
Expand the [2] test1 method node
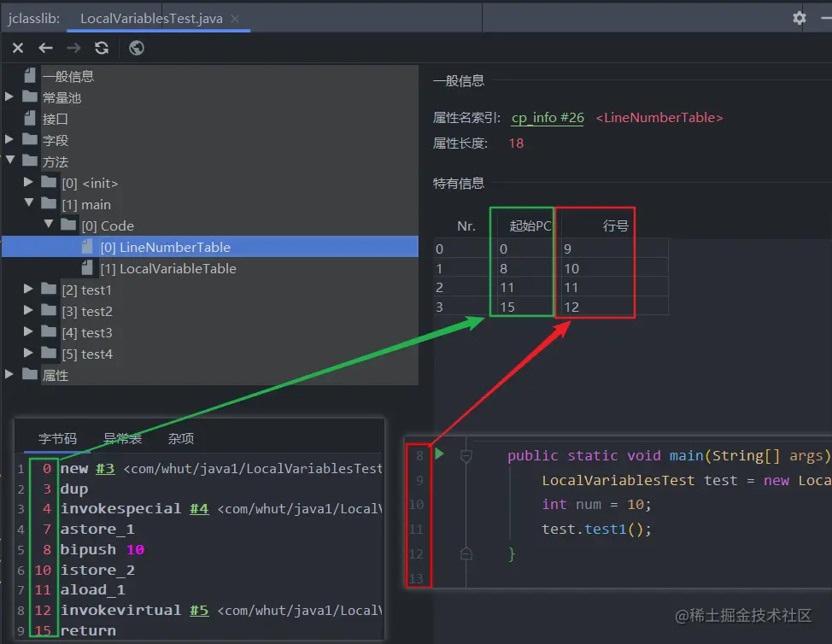tap(28, 289)
